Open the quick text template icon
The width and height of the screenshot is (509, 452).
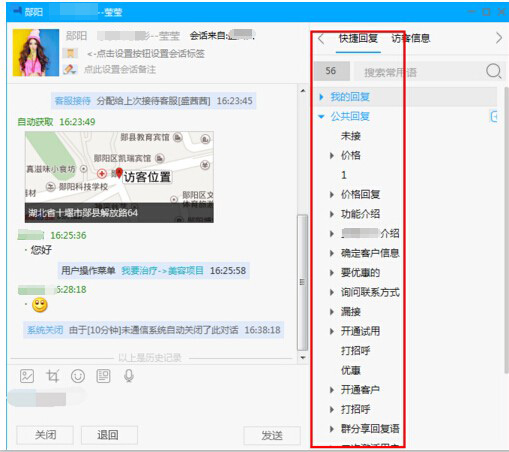(103, 376)
